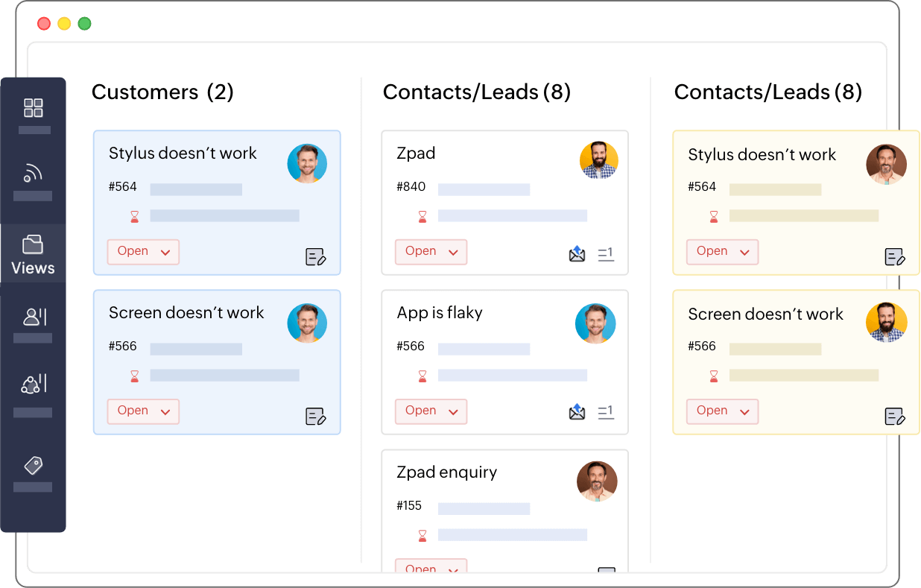
Task: Click the priority list icon on App is flaky card
Action: click(x=606, y=411)
